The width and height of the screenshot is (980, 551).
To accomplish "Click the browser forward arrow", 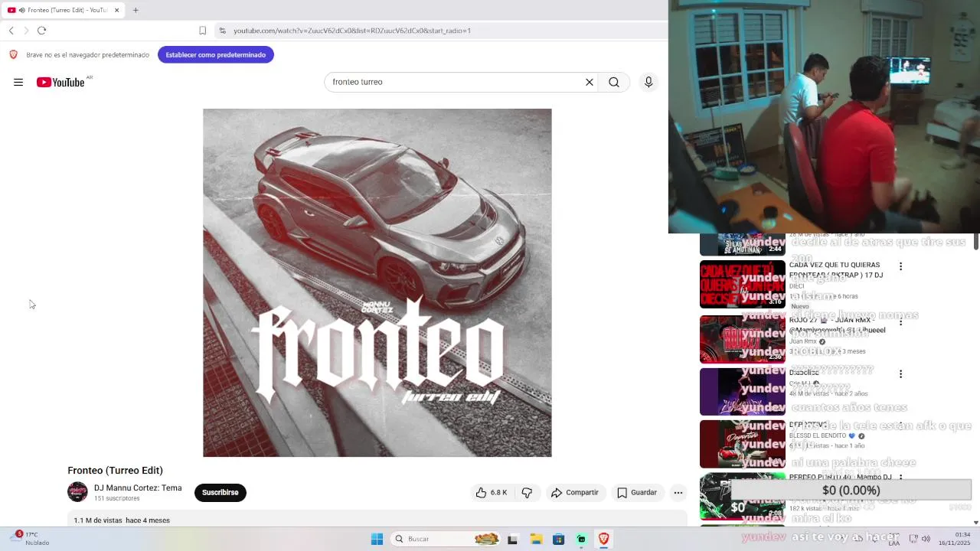I will (x=26, y=31).
